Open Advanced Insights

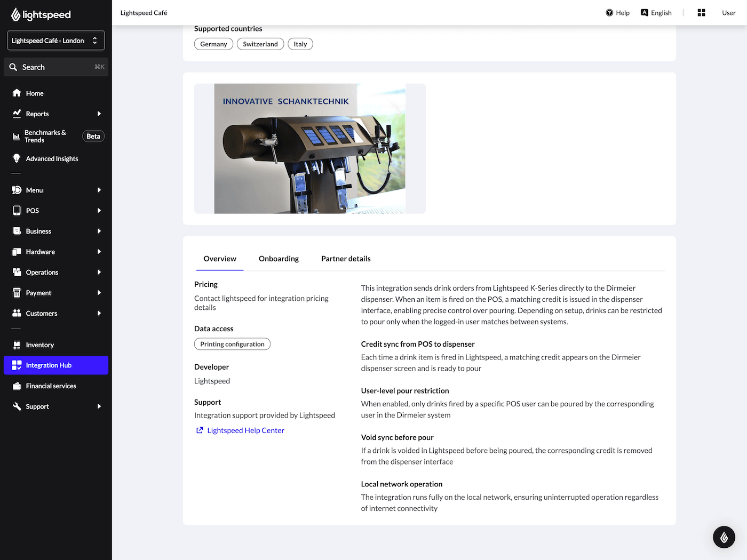tap(52, 158)
